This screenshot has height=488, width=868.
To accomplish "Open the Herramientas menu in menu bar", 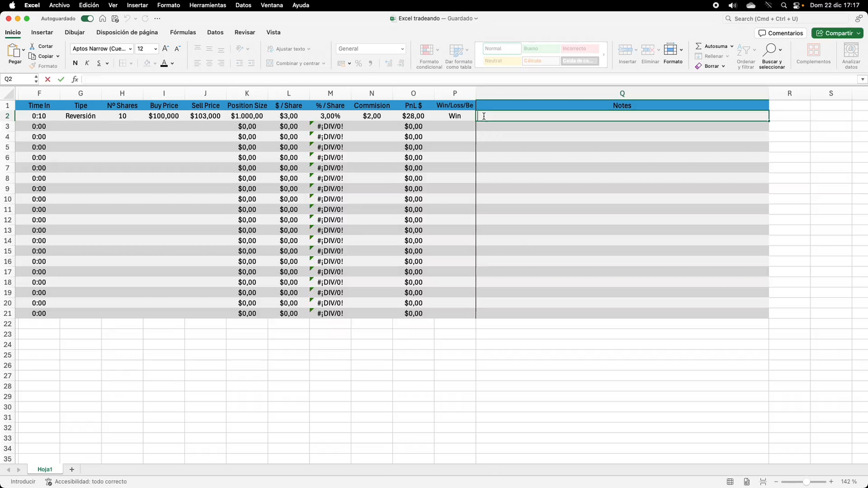I will click(x=207, y=5).
